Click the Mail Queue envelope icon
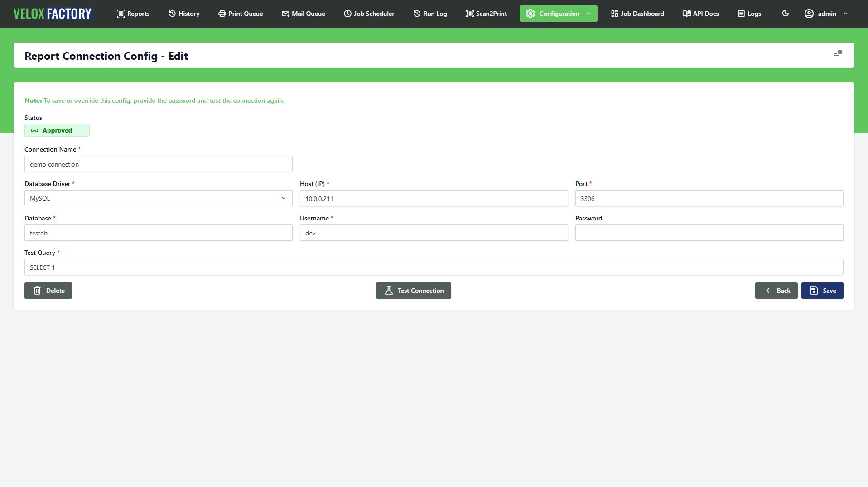868x487 pixels. pos(285,14)
